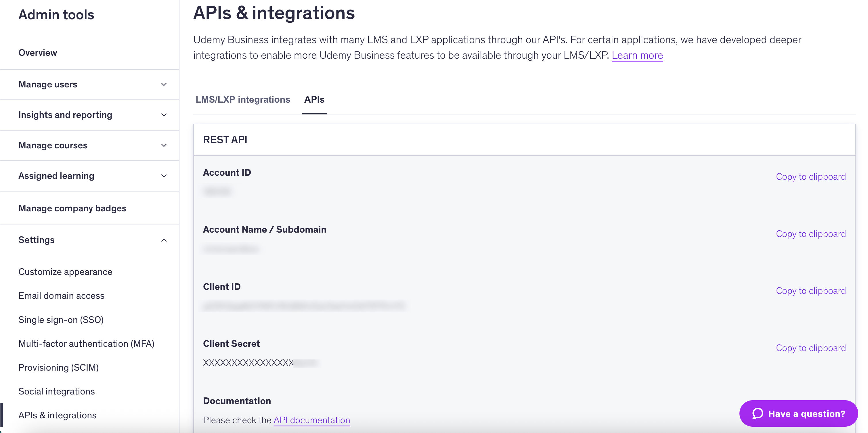This screenshot has width=868, height=433.
Task: Expand the Manage users chevron
Action: (164, 85)
